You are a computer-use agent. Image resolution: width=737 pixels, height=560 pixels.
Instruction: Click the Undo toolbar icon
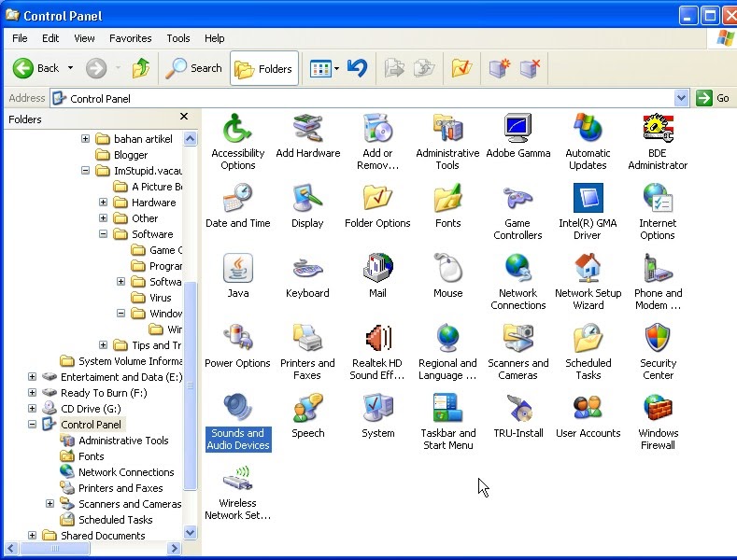pos(358,68)
